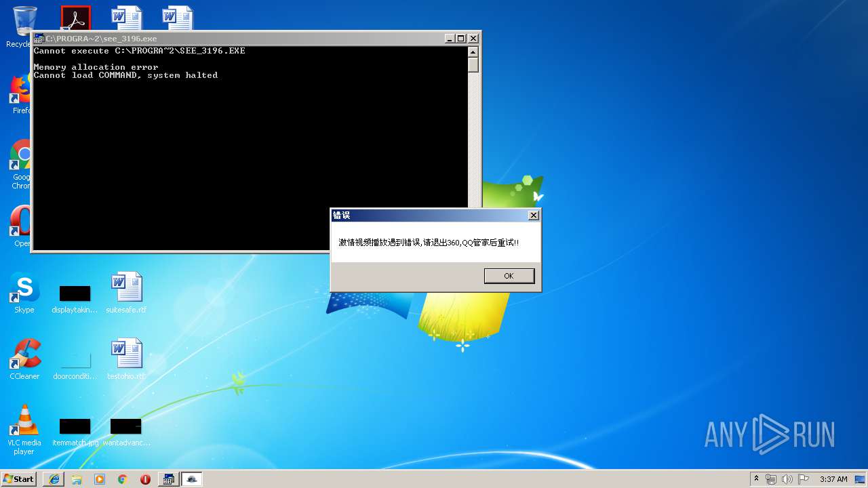868x488 pixels.
Task: Click OK in the error dialog
Action: (x=509, y=276)
